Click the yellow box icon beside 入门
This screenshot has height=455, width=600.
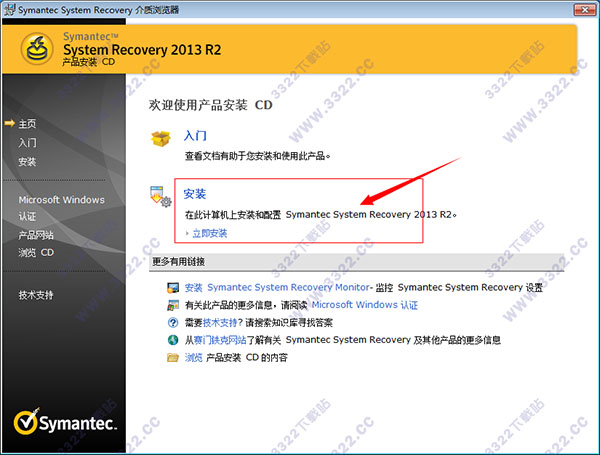[161, 139]
